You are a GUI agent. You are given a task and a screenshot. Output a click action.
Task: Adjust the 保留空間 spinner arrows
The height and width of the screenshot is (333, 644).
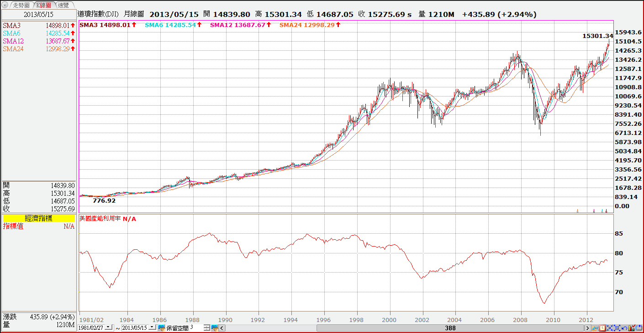pyautogui.click(x=207, y=328)
